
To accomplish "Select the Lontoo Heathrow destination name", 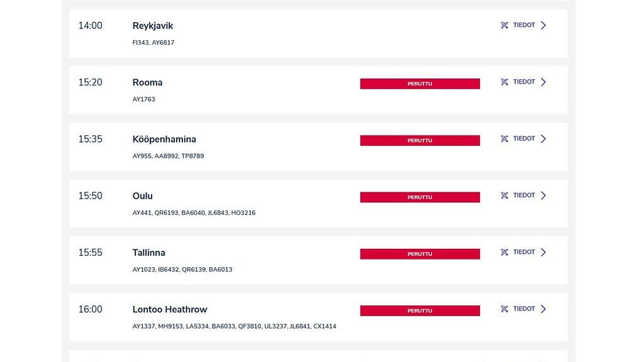I will pos(170,309).
